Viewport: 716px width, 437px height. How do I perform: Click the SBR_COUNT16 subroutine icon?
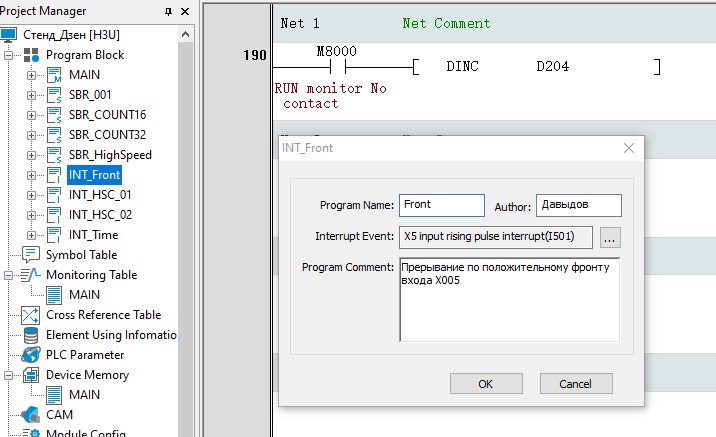54,115
